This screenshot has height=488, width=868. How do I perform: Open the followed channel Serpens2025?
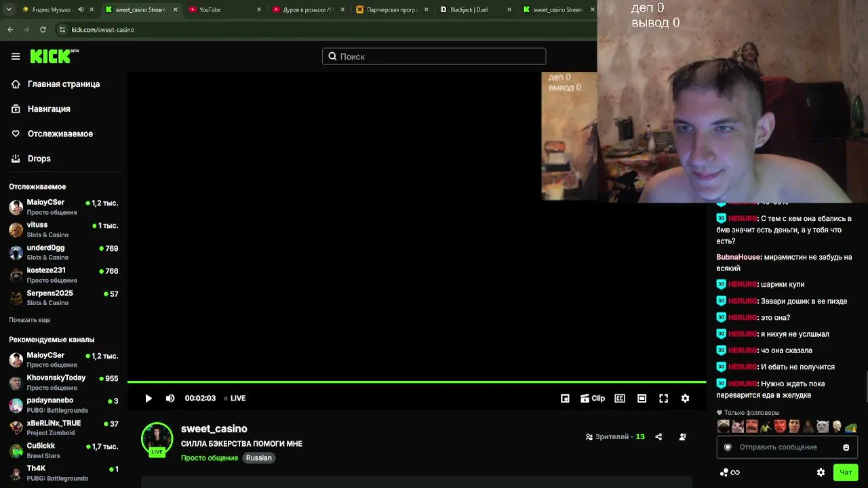tap(63, 298)
